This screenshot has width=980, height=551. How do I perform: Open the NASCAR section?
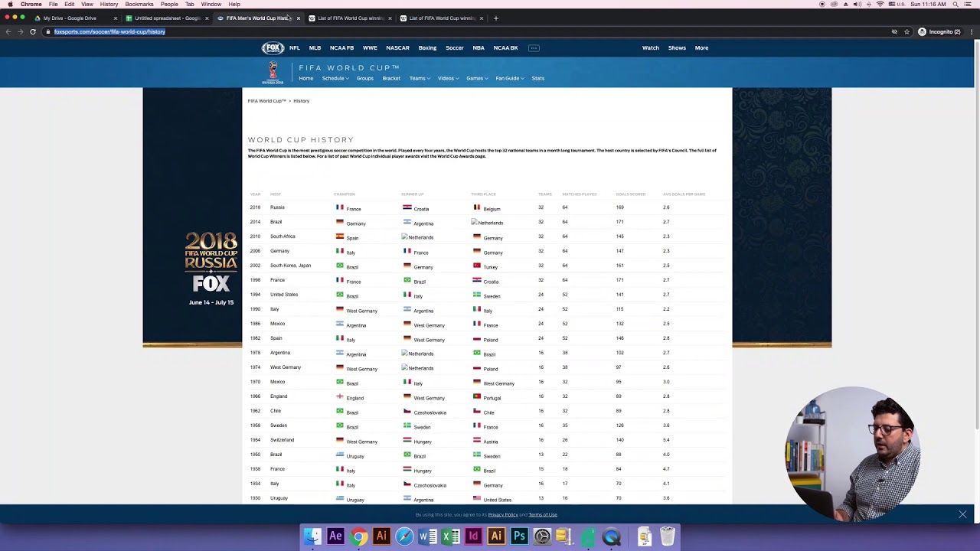397,47
